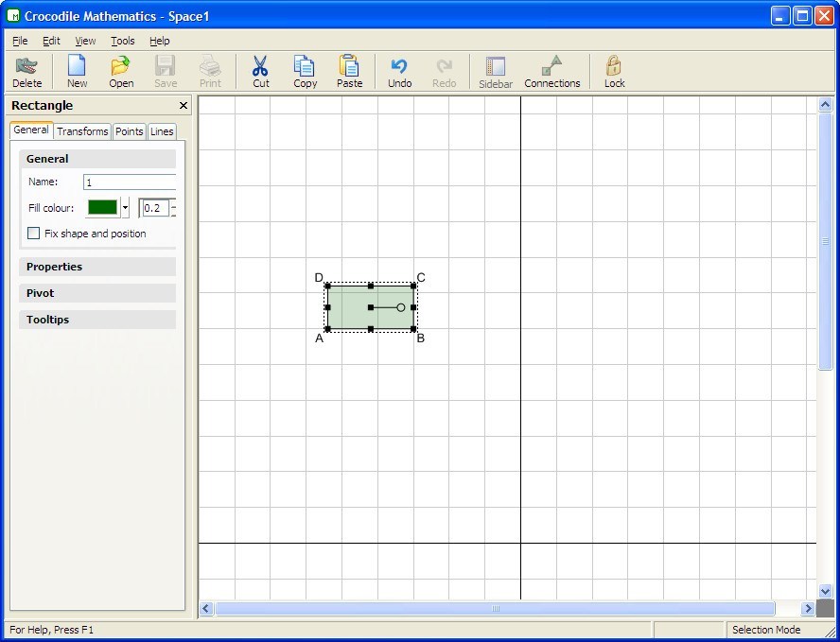Click corner handle at vertex D
This screenshot has width=840, height=642.
(x=328, y=286)
